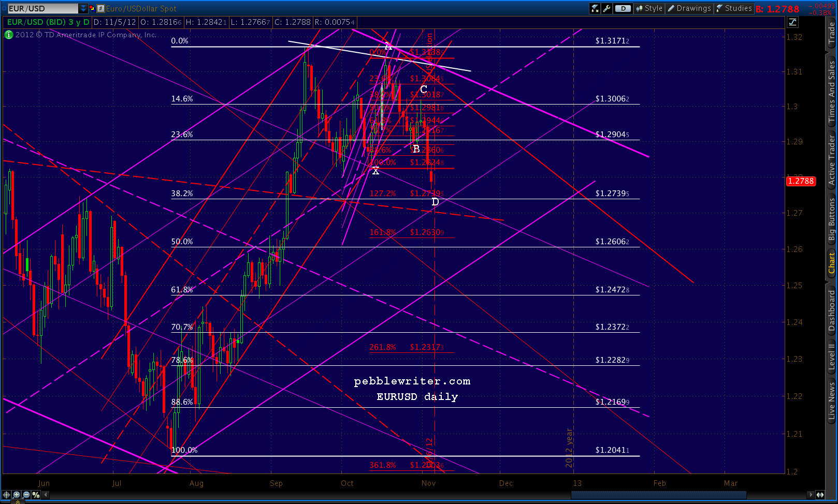Open the Style menu
The image size is (838, 504).
[649, 8]
